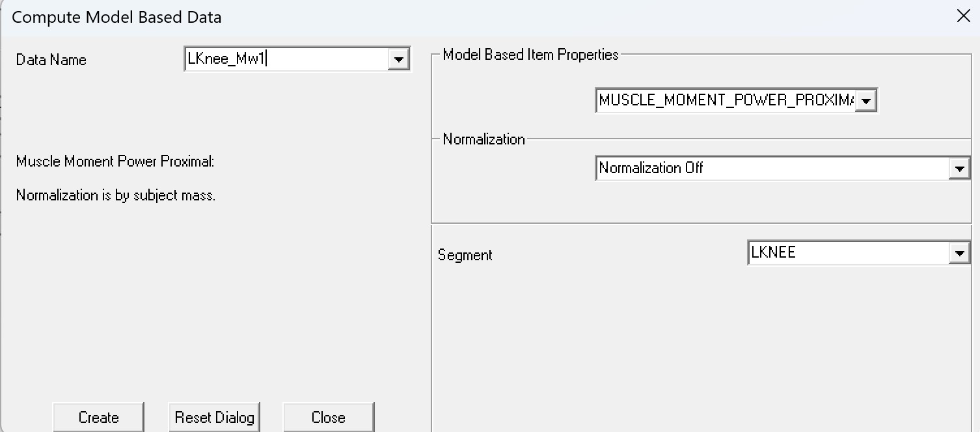Expand the Normalization dropdown arrow
Image resolution: width=980 pixels, height=432 pixels.
959,169
